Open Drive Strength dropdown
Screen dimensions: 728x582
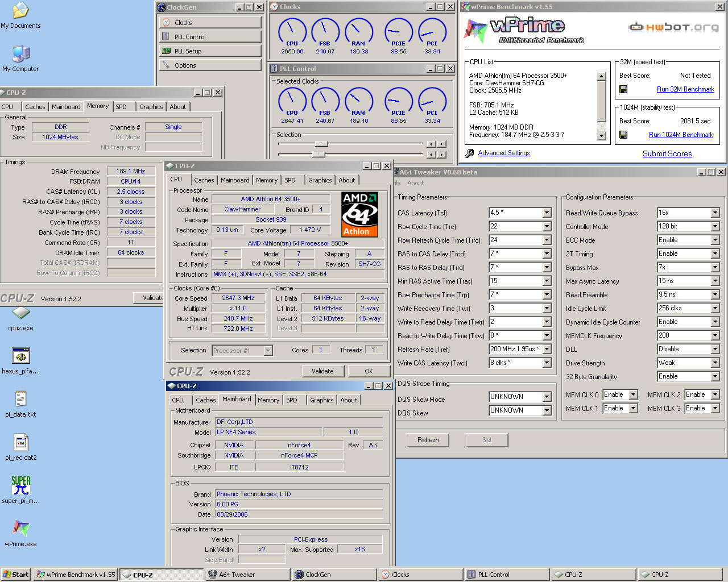pyautogui.click(x=715, y=363)
